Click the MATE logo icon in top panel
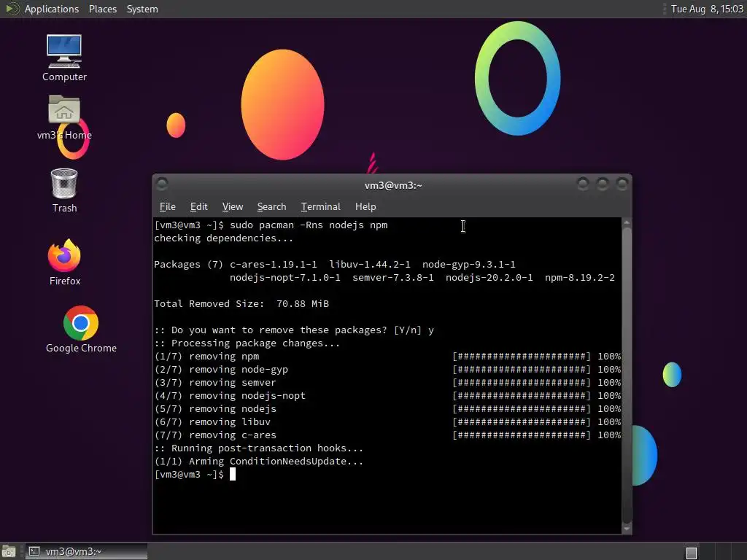 [12, 9]
